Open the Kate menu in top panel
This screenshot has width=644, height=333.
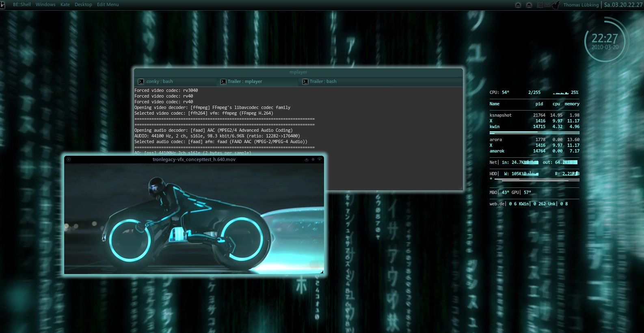(65, 4)
